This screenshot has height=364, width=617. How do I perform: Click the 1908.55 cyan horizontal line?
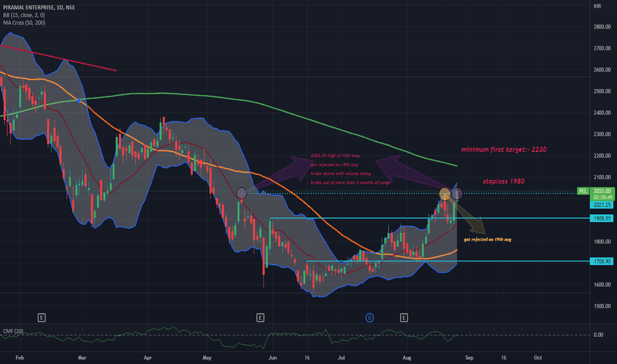pyautogui.click(x=429, y=218)
